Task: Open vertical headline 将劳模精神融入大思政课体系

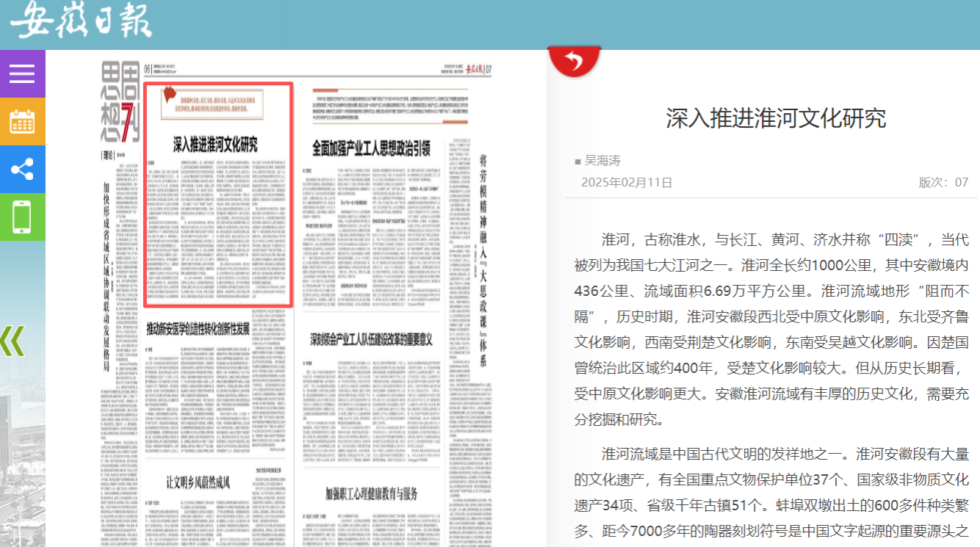Action: click(x=483, y=257)
